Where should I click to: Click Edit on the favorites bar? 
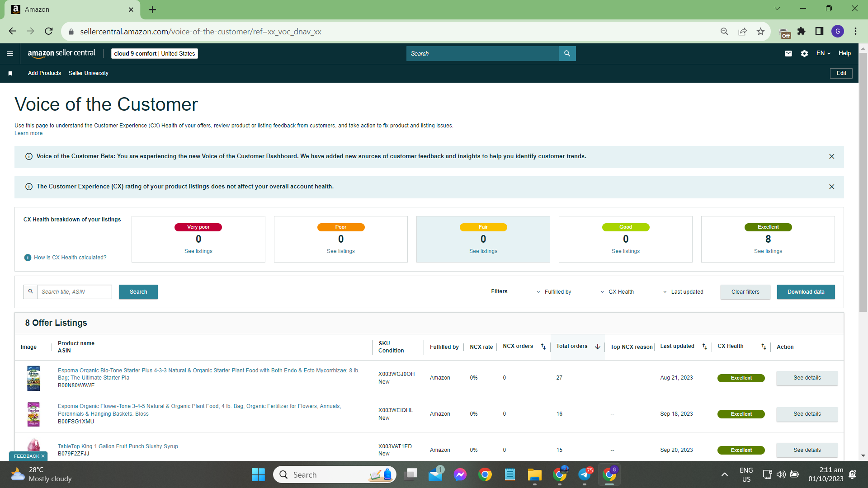click(841, 73)
